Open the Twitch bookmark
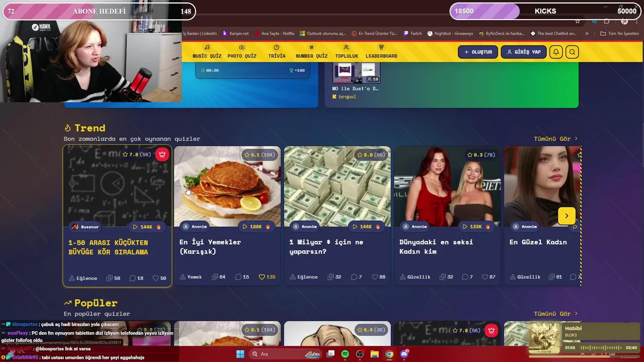Image resolution: width=644 pixels, height=362 pixels. tap(413, 34)
